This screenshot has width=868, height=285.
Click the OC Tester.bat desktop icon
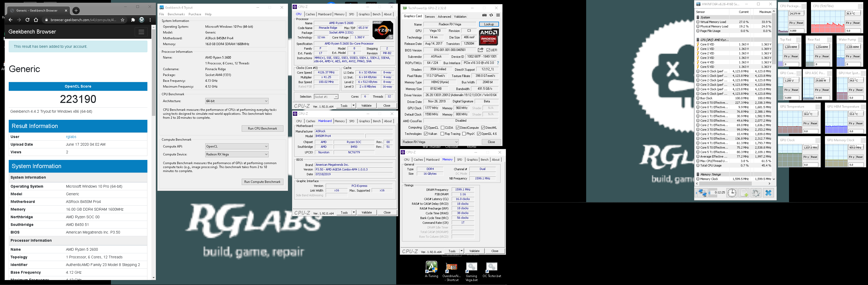tap(492, 270)
